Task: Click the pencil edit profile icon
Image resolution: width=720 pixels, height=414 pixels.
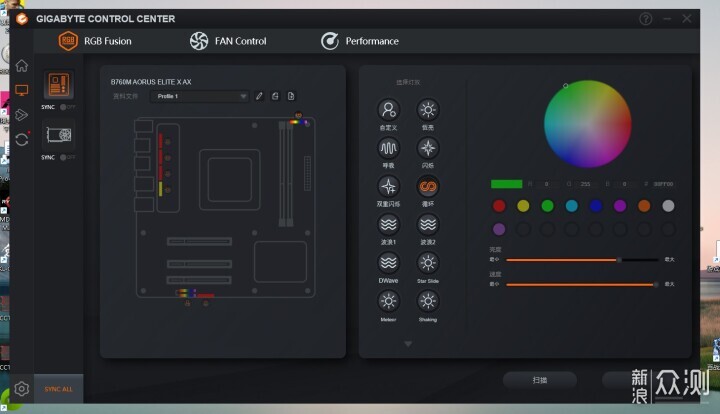Action: pyautogui.click(x=259, y=96)
